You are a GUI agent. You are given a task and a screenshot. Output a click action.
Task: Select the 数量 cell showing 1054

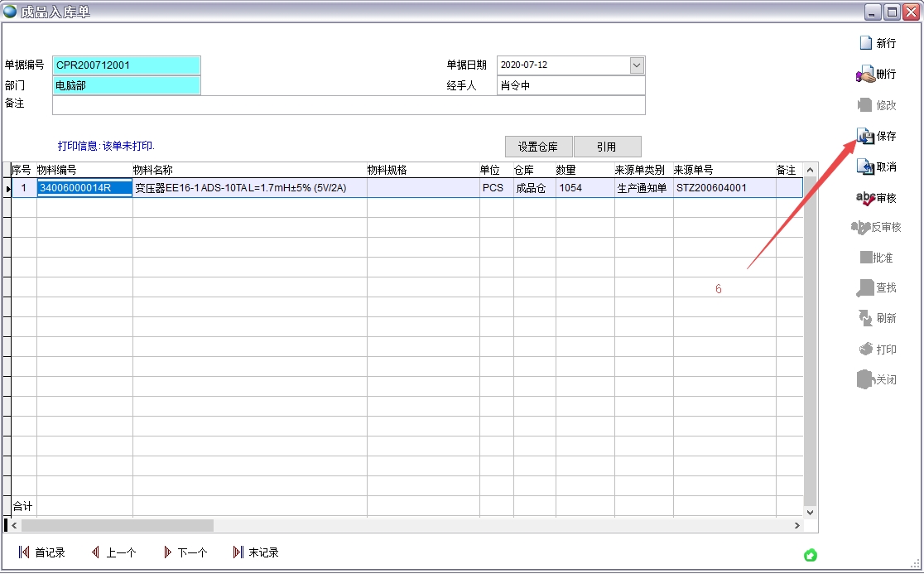[584, 188]
